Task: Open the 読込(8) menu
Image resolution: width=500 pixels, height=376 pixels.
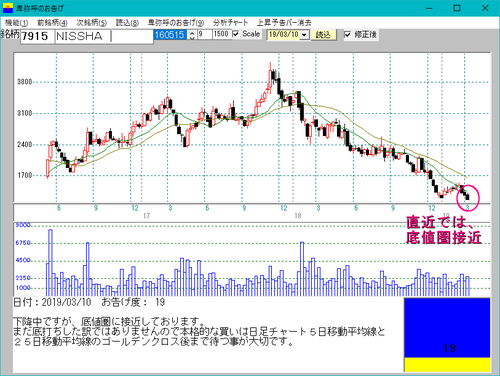Action: tap(127, 23)
